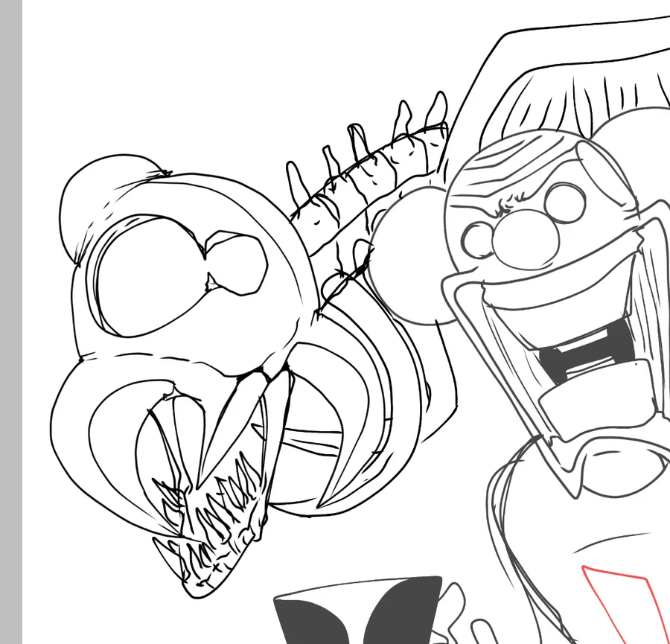Click the dark filled shape at canvas bottom
Viewport: 670px width, 644px height.
point(359,611)
